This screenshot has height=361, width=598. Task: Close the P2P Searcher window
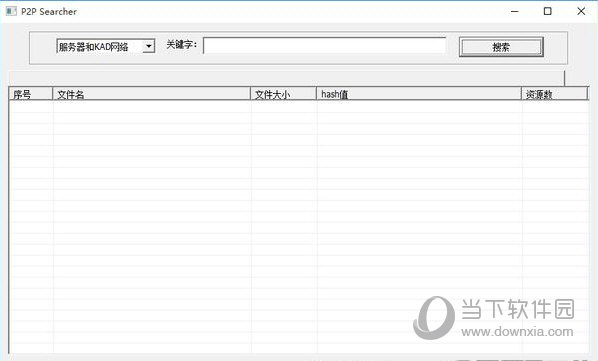pos(581,11)
